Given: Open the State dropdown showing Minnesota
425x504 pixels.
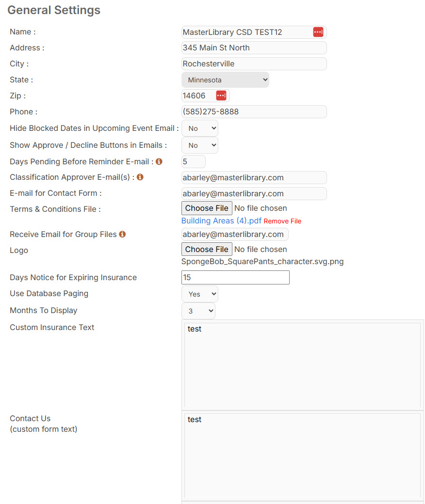Looking at the screenshot, I should [225, 79].
